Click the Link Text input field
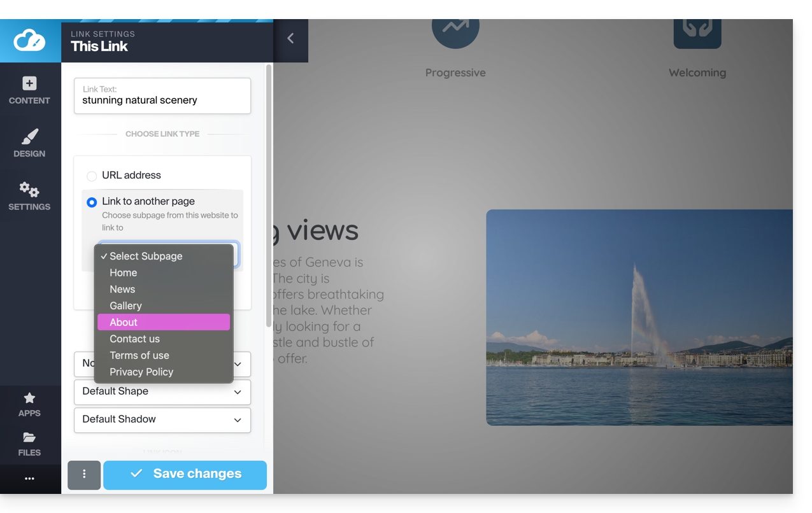This screenshot has width=812, height=513. (x=162, y=100)
